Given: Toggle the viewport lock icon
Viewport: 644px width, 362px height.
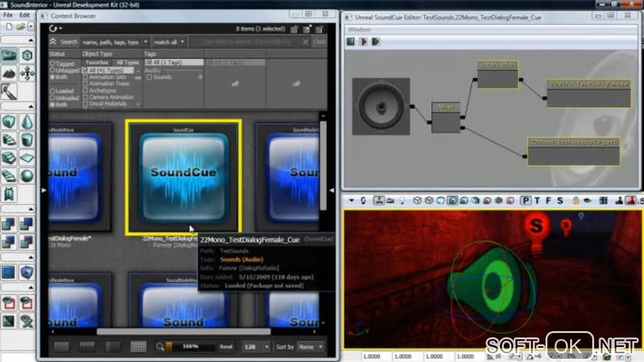Looking at the screenshot, I should [576, 201].
